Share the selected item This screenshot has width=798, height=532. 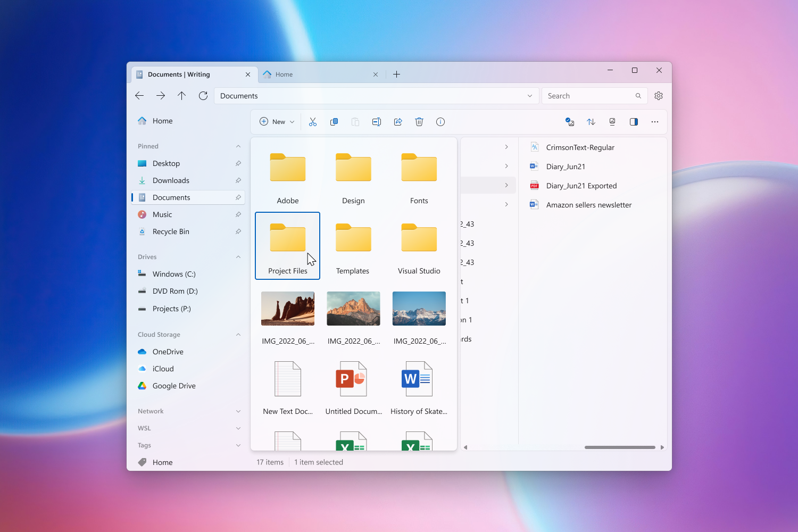click(x=398, y=121)
